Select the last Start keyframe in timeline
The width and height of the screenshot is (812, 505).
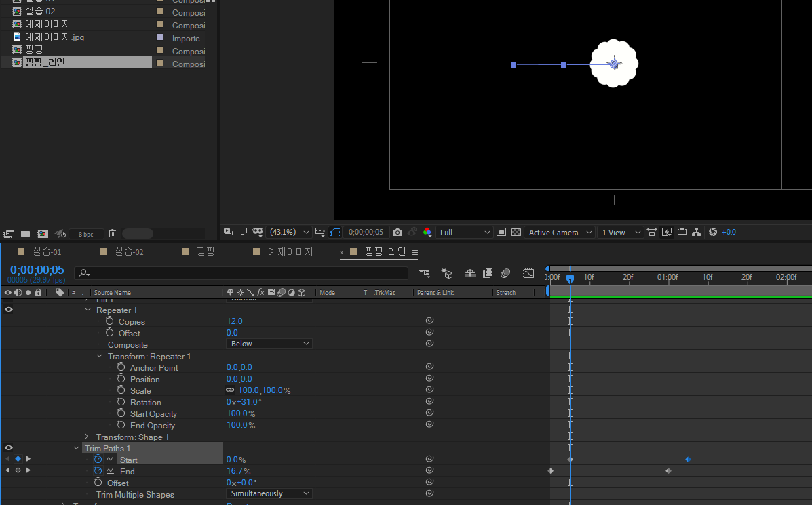pyautogui.click(x=689, y=460)
